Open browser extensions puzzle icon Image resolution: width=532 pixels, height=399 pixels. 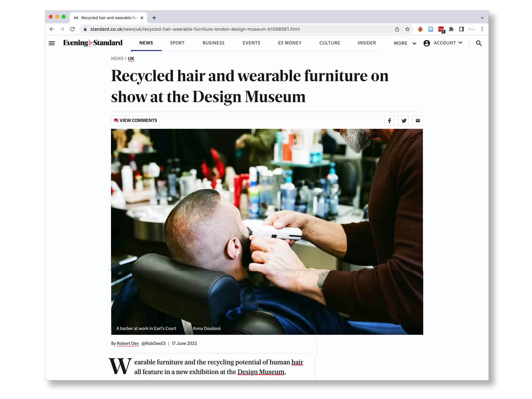451,29
